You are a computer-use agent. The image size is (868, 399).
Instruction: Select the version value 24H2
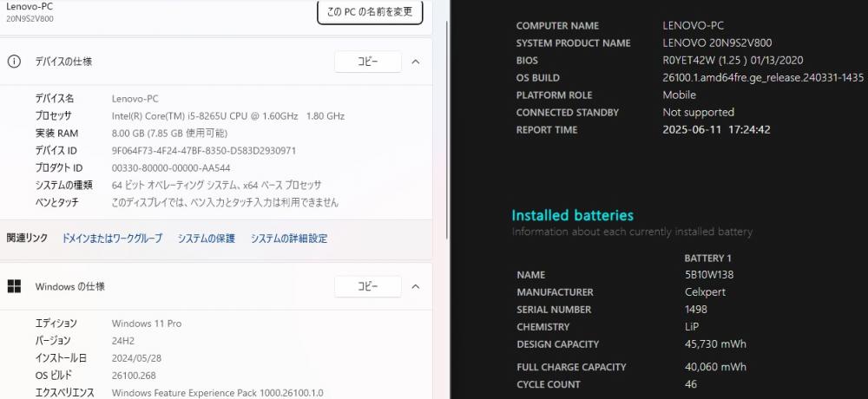[x=123, y=341]
